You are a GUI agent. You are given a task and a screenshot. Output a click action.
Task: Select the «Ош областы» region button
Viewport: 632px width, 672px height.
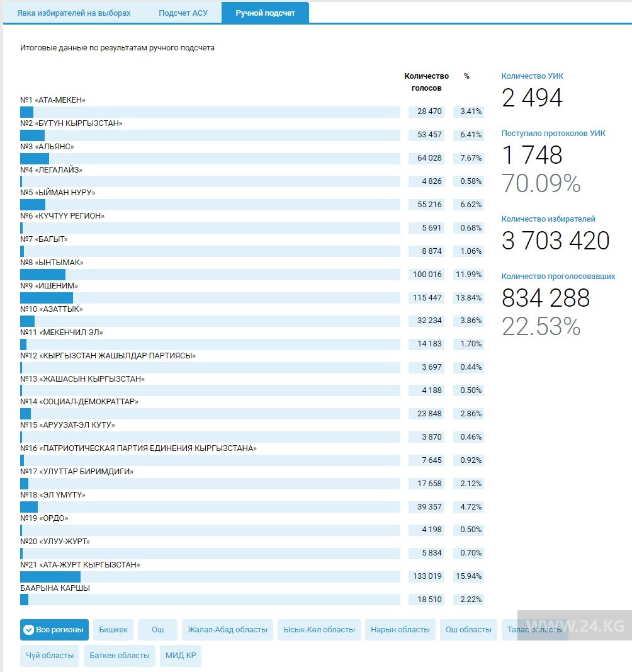coord(468,630)
